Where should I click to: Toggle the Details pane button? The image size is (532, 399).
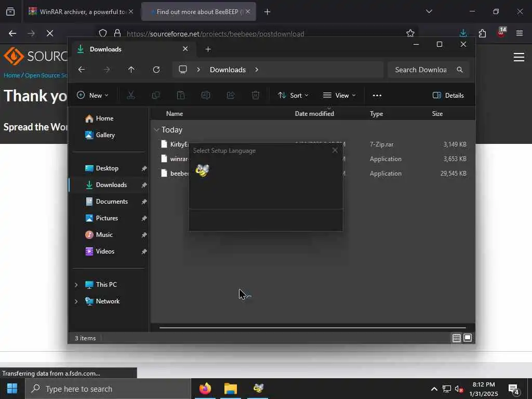pyautogui.click(x=448, y=96)
